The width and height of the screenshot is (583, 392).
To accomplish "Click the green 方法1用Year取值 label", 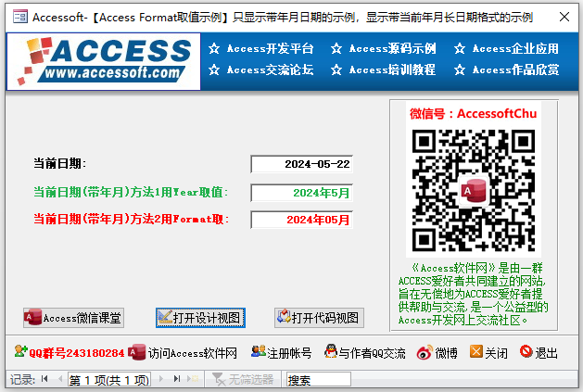I will [x=131, y=192].
